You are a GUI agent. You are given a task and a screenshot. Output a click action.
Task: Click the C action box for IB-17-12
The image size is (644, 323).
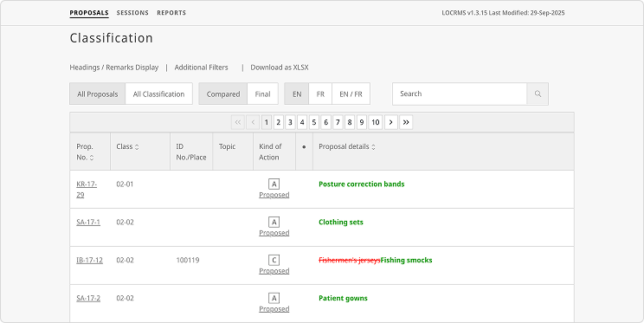tap(274, 260)
